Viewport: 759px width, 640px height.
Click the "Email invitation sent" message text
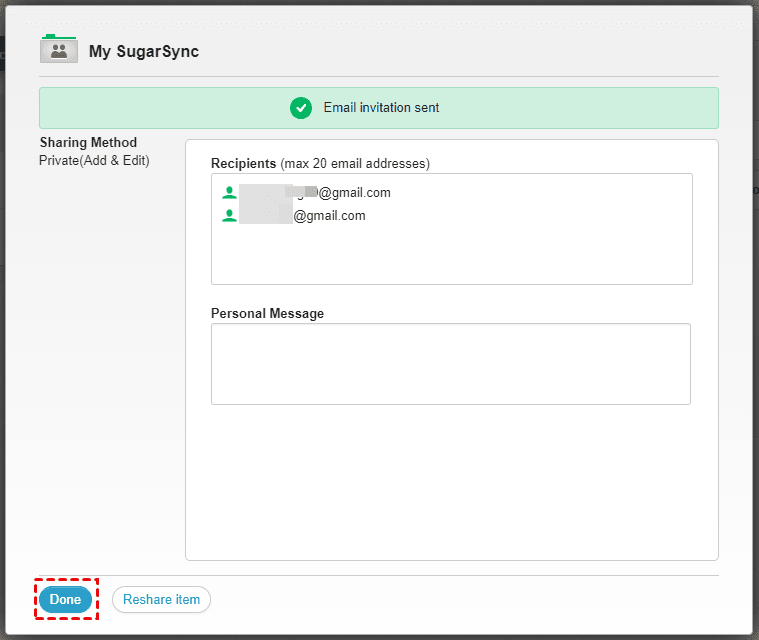pyautogui.click(x=381, y=107)
